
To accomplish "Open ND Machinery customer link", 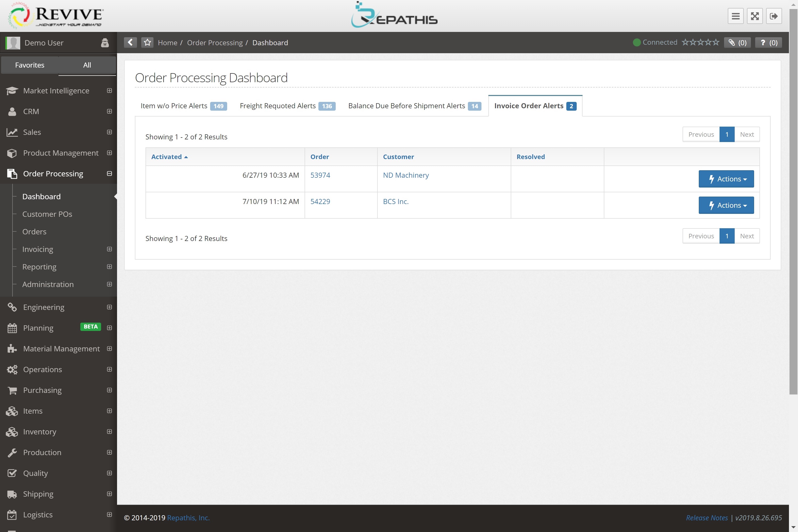I will click(x=406, y=175).
